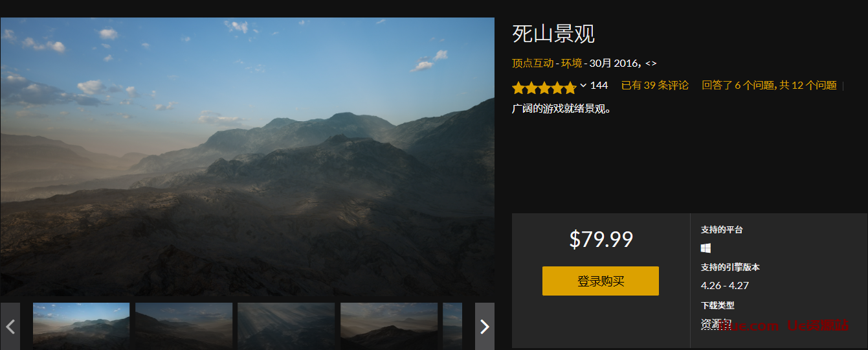Viewport: 868px width, 350px height.
Task: Click the 144 ratings count
Action: (599, 86)
